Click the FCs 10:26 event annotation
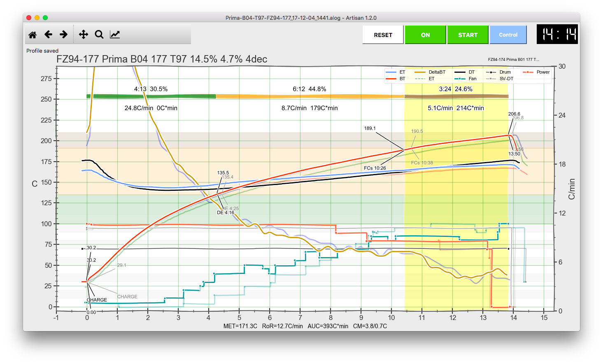Screen dimensions: 603x364 click(375, 168)
